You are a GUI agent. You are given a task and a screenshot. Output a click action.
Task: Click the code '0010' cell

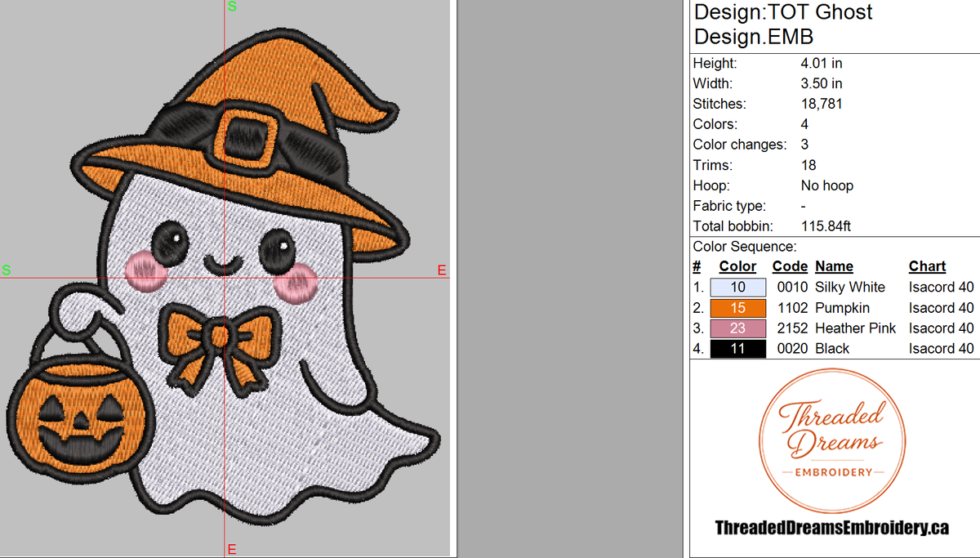point(791,288)
